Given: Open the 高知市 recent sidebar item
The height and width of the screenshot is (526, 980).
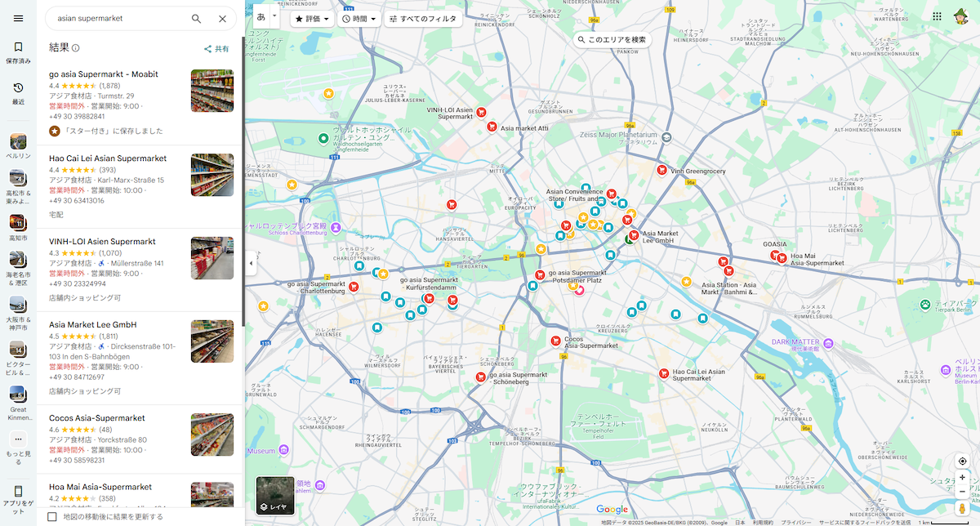Looking at the screenshot, I should (x=18, y=227).
